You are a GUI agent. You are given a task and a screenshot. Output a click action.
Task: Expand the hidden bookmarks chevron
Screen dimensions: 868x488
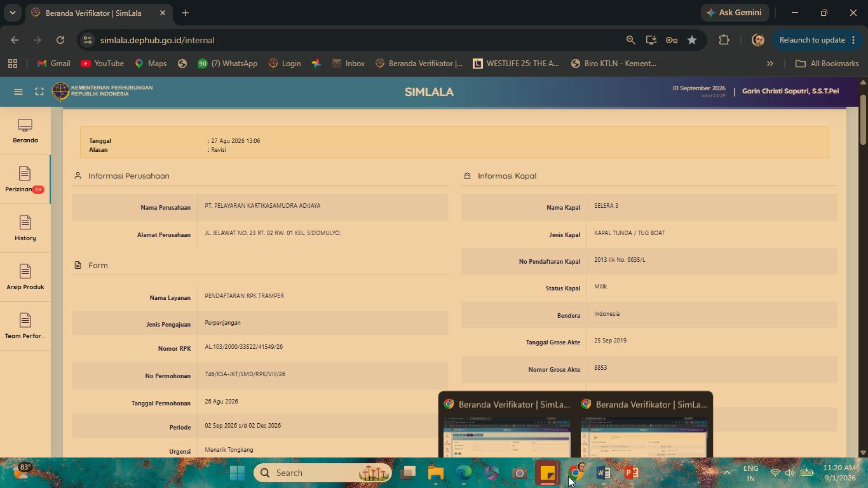point(770,64)
